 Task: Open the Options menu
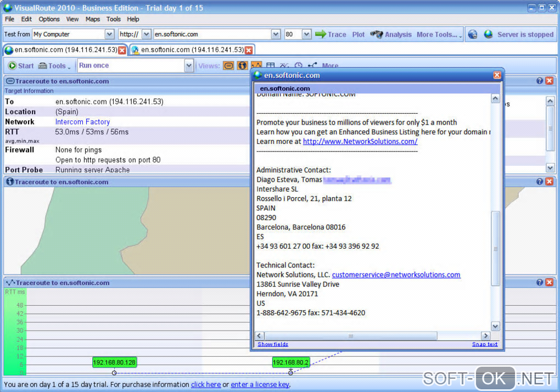49,19
